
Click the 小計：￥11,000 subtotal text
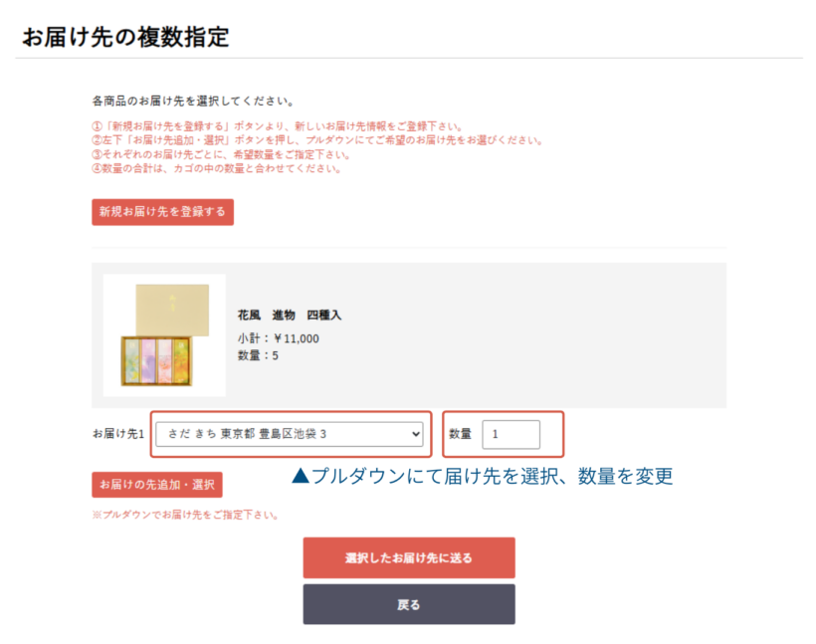[x=279, y=338]
